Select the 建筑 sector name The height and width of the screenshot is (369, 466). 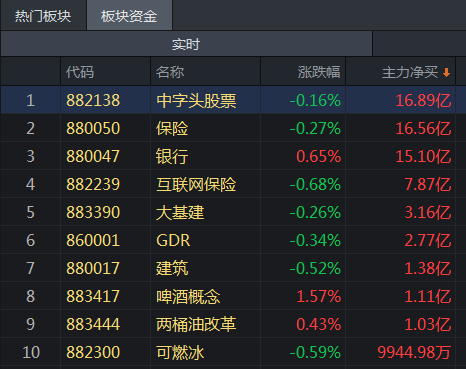click(x=172, y=268)
